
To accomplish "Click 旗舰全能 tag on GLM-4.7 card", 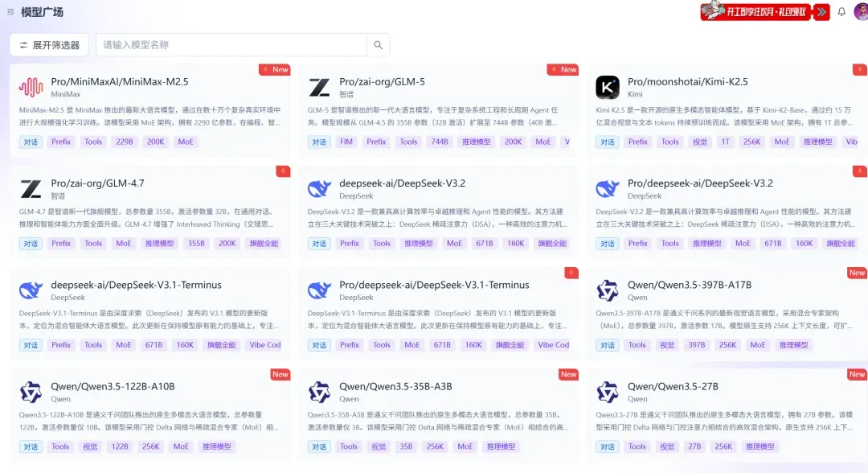I will coord(264,243).
